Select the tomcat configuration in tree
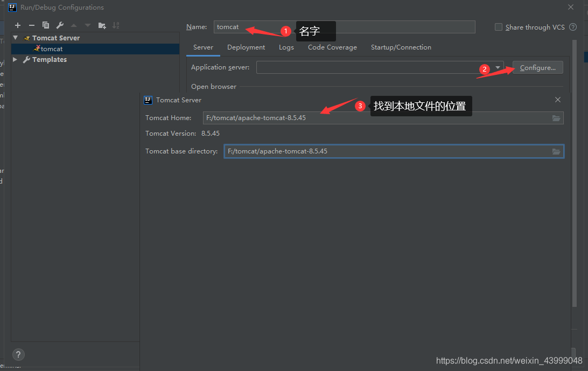The width and height of the screenshot is (588, 371). (95, 49)
